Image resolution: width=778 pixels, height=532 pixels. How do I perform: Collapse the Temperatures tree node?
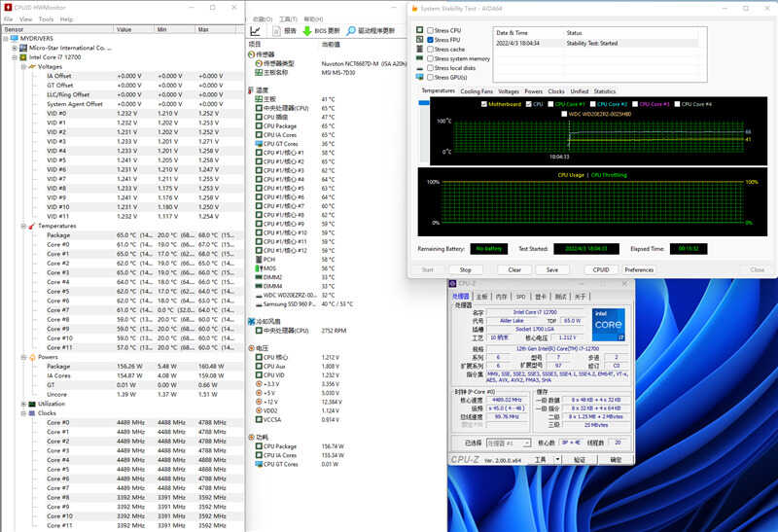(x=23, y=226)
